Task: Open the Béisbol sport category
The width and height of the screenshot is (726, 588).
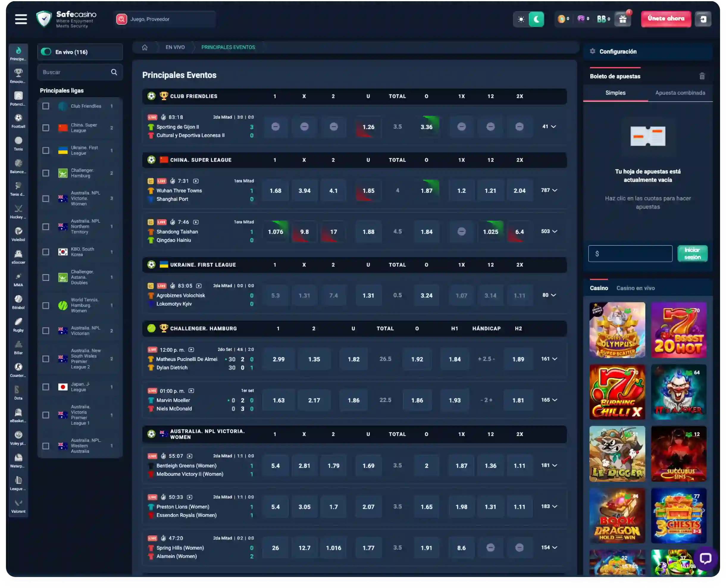Action: click(18, 302)
